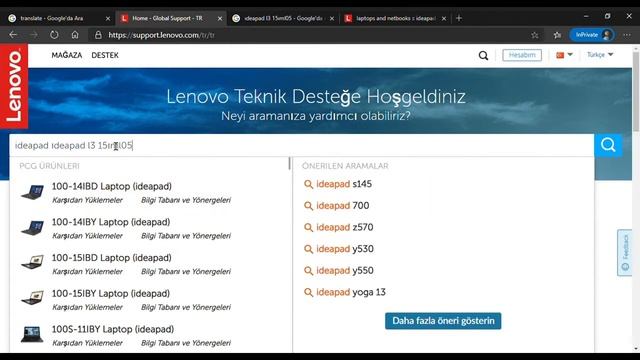
Task: Click the padlock site info icon
Action: tap(98, 35)
